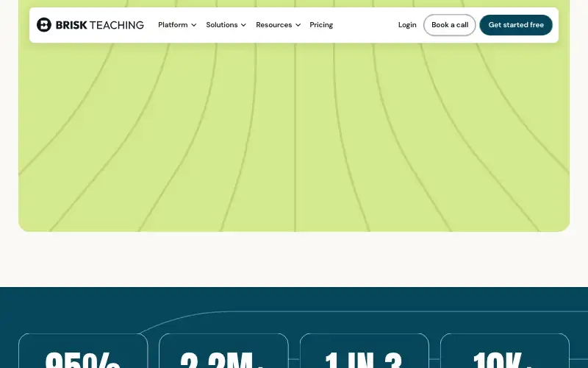Open the Platform menu
Viewport: 588px width, 368px height.
click(173, 25)
